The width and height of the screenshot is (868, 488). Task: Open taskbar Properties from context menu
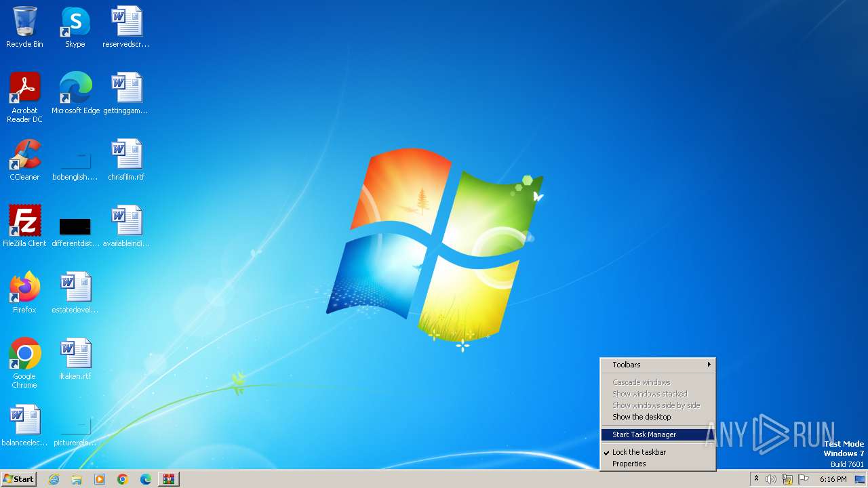pyautogui.click(x=658, y=464)
